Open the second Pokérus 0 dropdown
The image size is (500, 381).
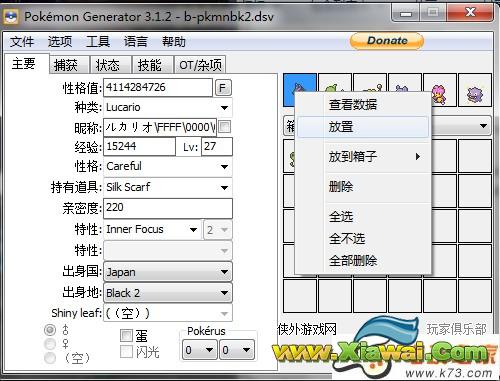tap(237, 350)
